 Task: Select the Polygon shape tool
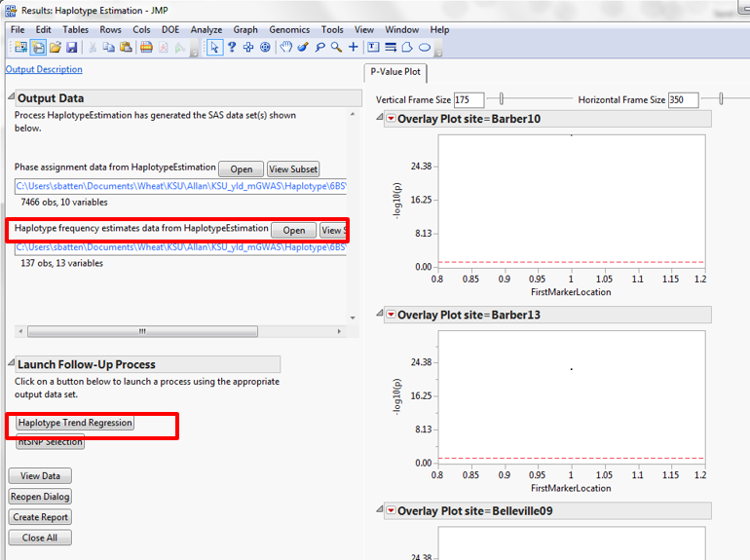[x=407, y=47]
